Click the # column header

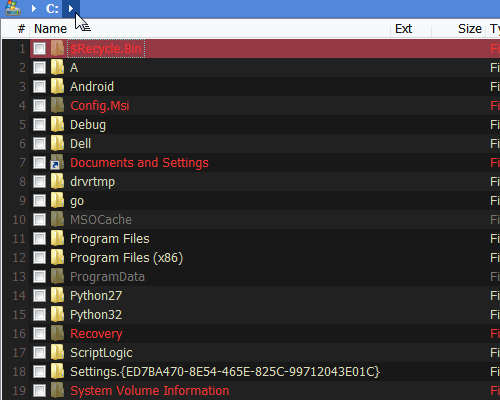coord(21,29)
